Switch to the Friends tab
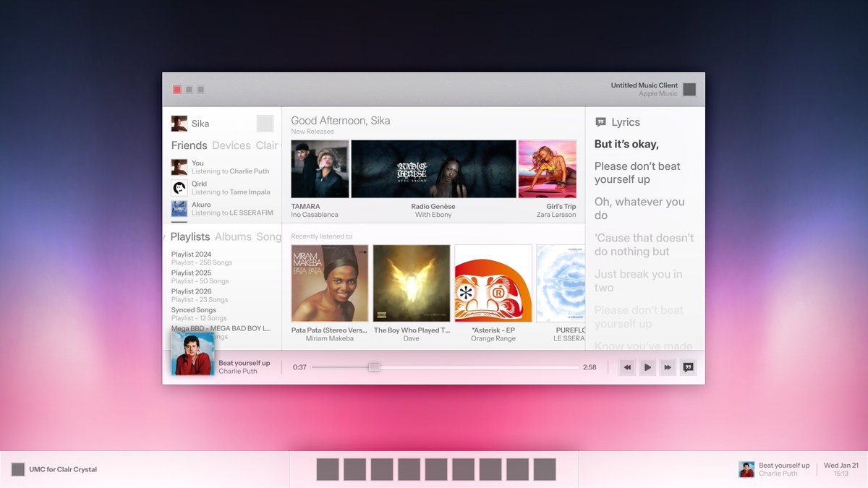 point(190,145)
